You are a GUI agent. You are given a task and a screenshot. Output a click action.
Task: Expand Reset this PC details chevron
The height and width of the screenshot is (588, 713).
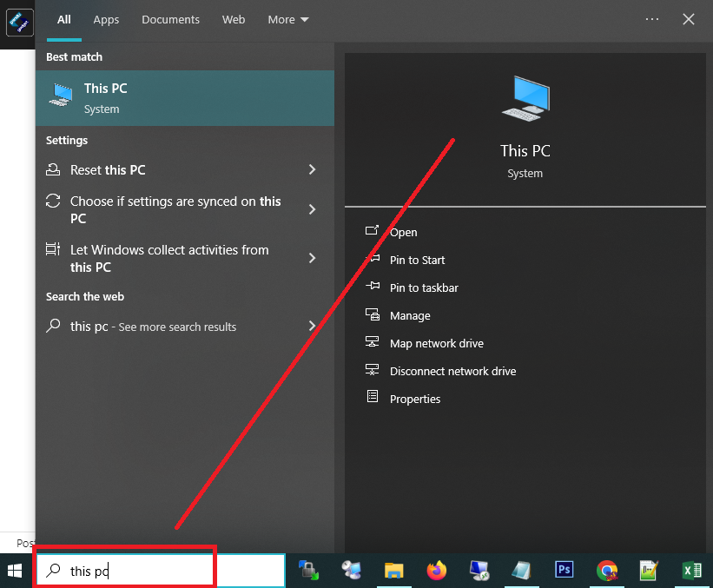[x=312, y=169]
